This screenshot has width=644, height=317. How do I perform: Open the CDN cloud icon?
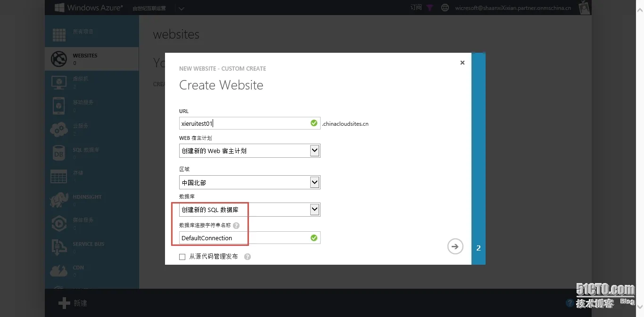59,271
